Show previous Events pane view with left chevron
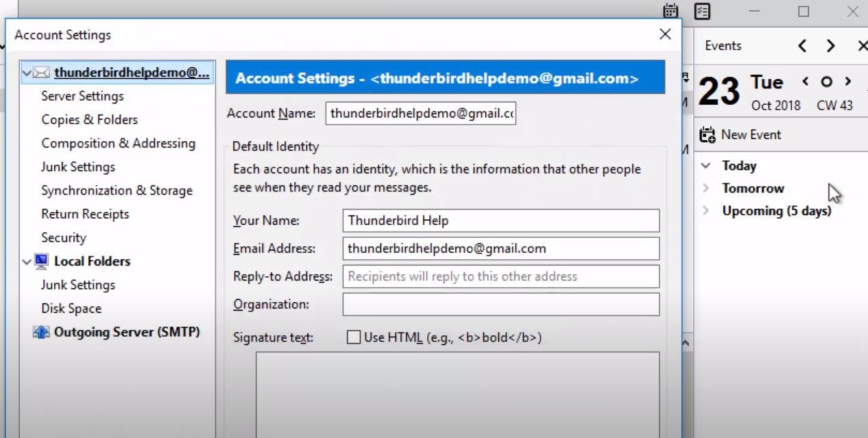Viewport: 868px width, 438px height. [x=802, y=46]
